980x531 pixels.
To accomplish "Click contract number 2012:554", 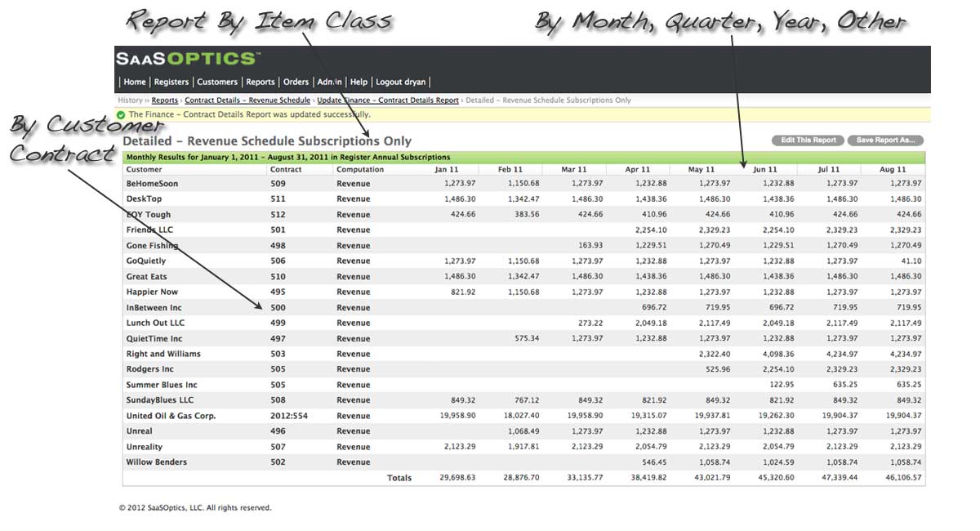I will coord(290,417).
